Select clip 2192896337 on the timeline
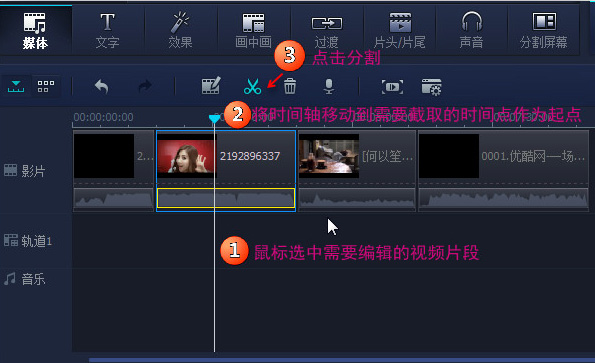This screenshot has height=363, width=595. 226,171
